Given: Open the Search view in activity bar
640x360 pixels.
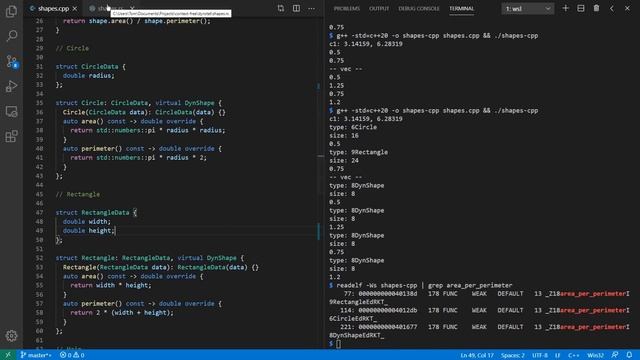Looking at the screenshot, I should pyautogui.click(x=11, y=36).
